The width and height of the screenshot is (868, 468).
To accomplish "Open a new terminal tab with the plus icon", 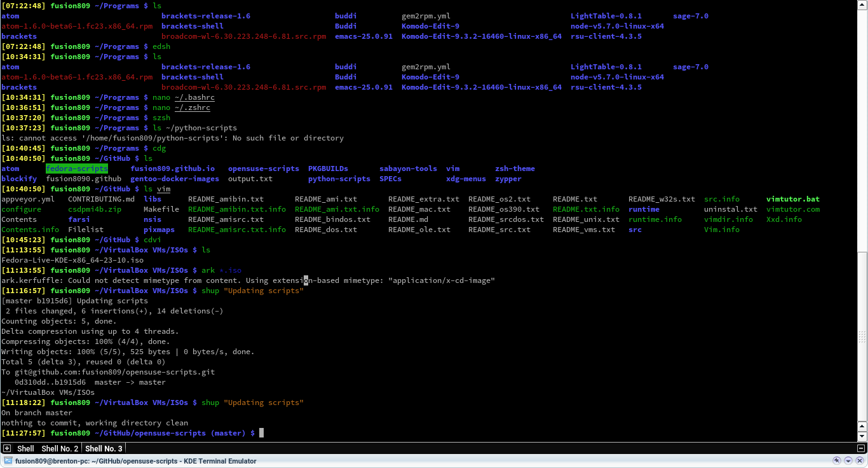I will tap(7, 448).
